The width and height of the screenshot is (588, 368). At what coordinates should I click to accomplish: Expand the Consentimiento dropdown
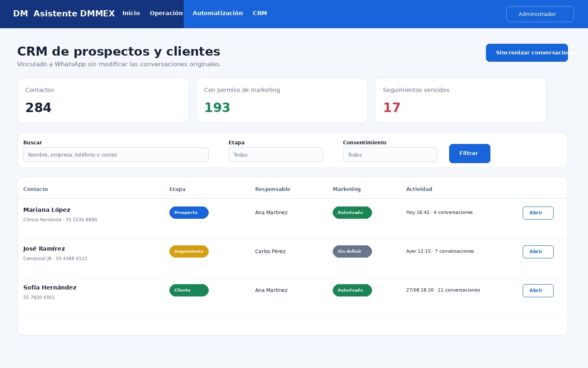coord(390,155)
